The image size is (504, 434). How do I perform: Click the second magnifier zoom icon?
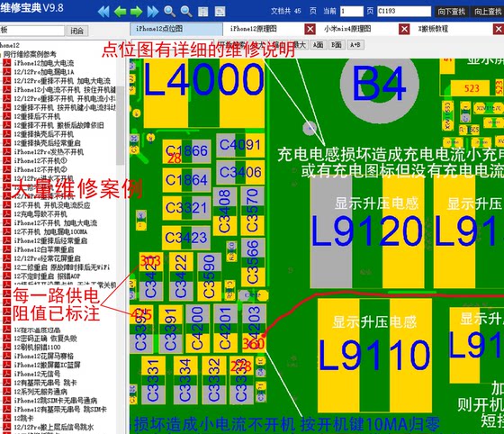point(186,12)
